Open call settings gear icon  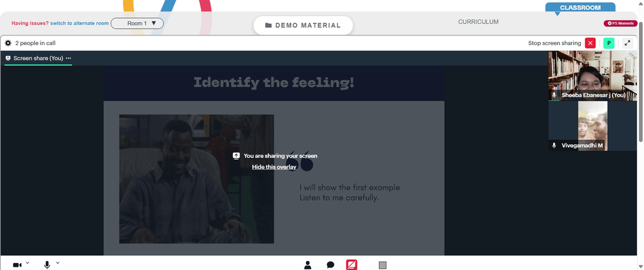[8, 43]
